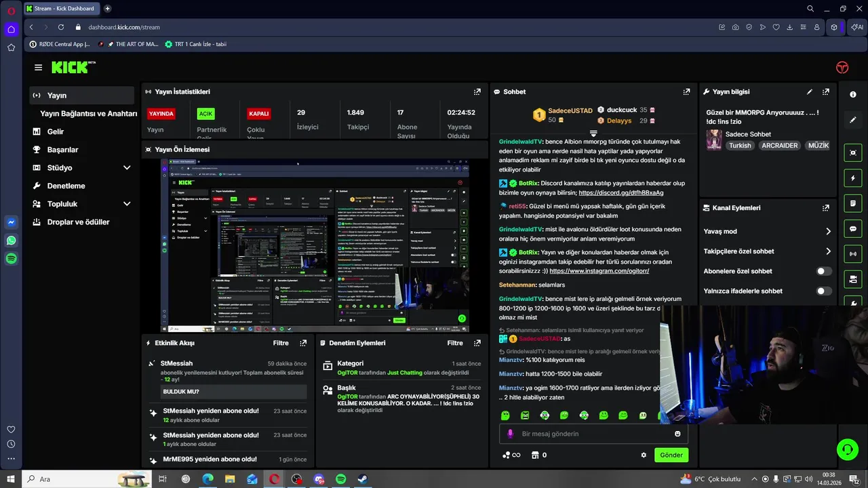The height and width of the screenshot is (488, 868).
Task: Open Windows Start menu
Action: point(11,479)
